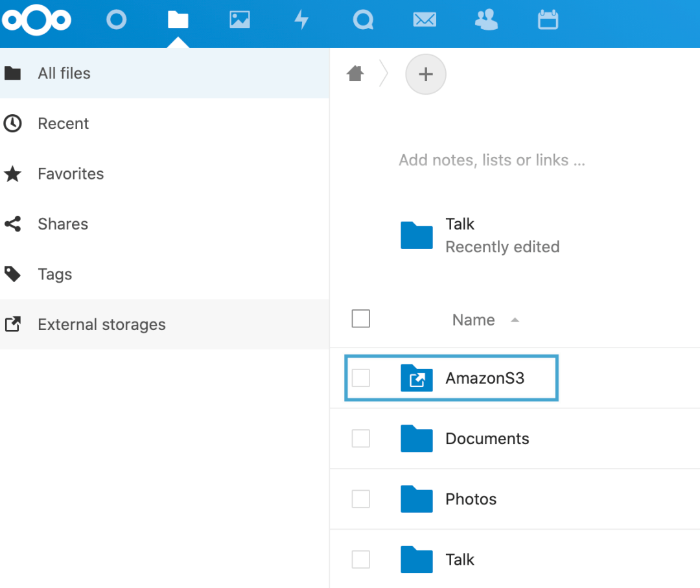Viewport: 700px width, 588px height.
Task: Check the Talk row checkbox
Action: (x=361, y=559)
